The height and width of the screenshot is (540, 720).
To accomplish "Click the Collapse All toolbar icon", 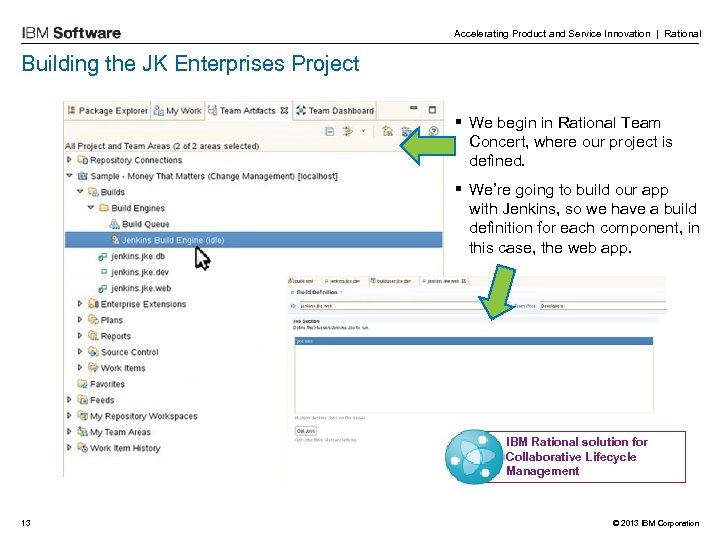I will pos(329,131).
